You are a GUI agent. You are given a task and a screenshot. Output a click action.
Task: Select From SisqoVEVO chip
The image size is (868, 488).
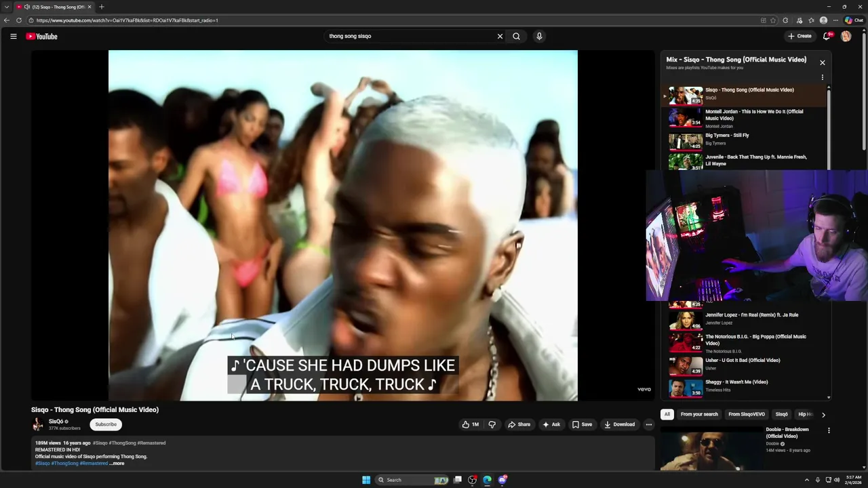747,415
